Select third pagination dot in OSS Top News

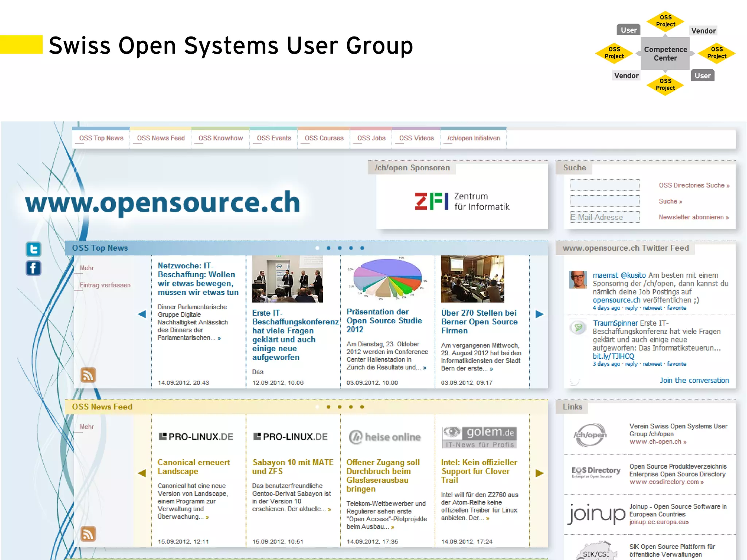[x=340, y=248]
